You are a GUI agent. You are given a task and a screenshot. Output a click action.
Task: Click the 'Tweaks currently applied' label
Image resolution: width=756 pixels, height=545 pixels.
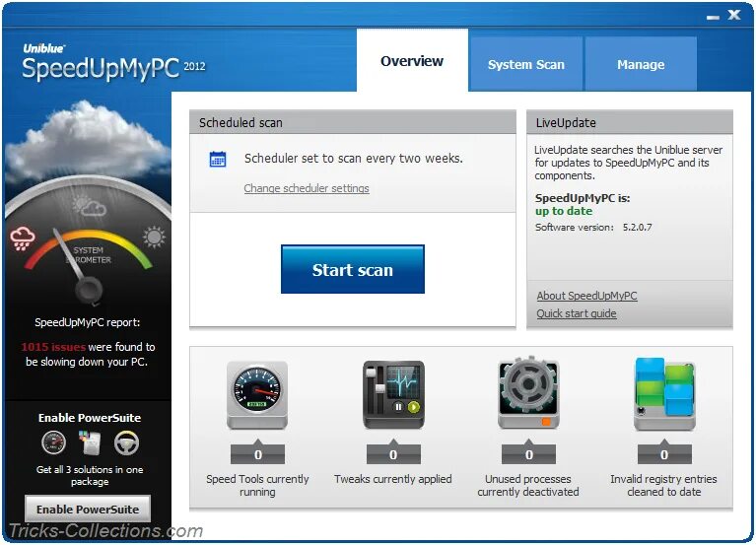(393, 479)
